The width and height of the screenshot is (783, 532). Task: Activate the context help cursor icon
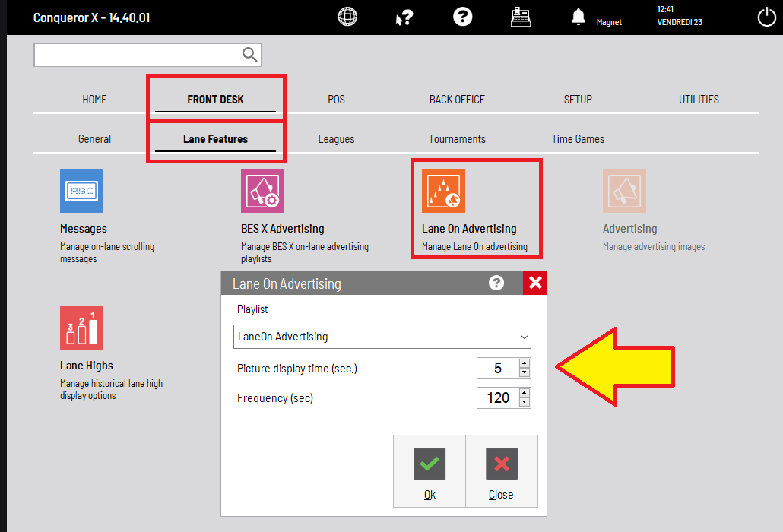point(404,17)
